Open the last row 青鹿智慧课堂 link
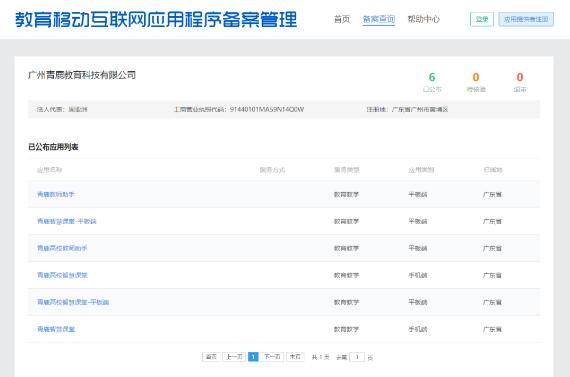This screenshot has height=377, width=570. 56,329
